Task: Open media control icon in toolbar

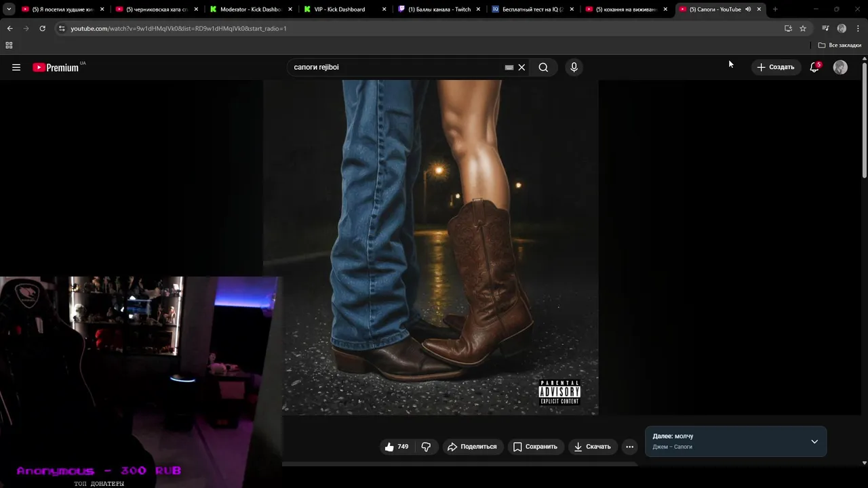Action: click(825, 28)
